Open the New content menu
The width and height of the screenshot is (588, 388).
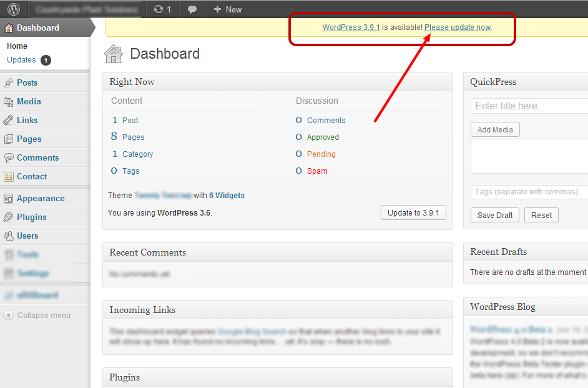coord(228,9)
